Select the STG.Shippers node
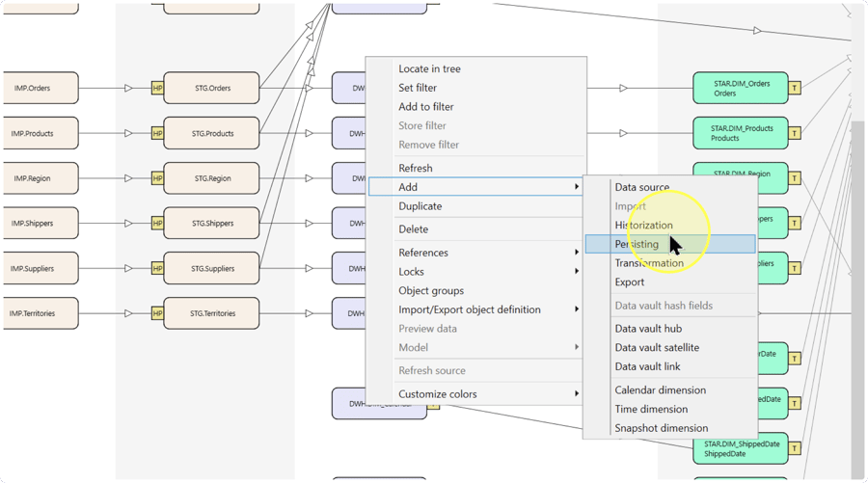 tap(211, 224)
